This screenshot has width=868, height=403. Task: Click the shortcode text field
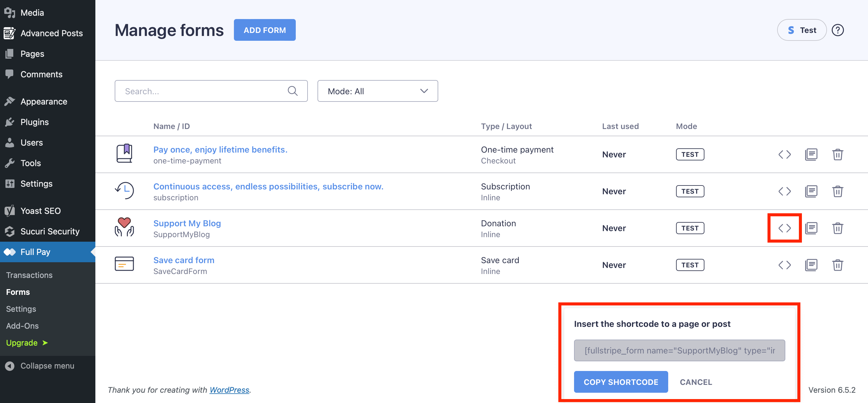(679, 350)
